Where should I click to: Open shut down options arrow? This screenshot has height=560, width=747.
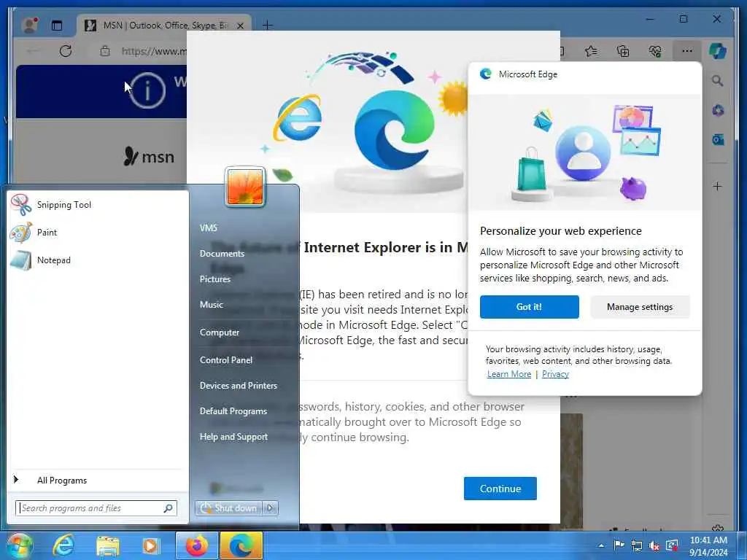[270, 508]
